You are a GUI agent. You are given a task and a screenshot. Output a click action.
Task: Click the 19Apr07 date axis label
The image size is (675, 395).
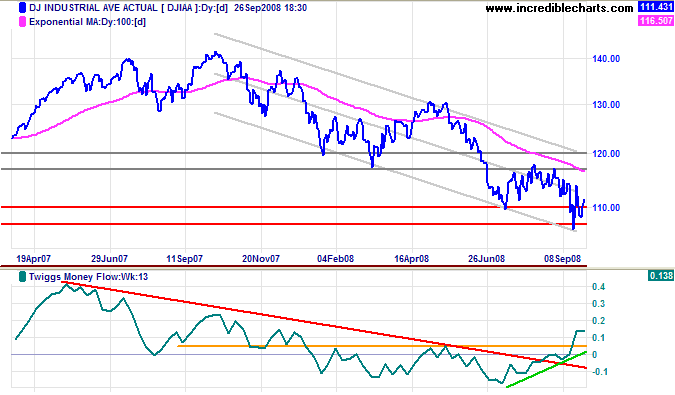coord(34,259)
